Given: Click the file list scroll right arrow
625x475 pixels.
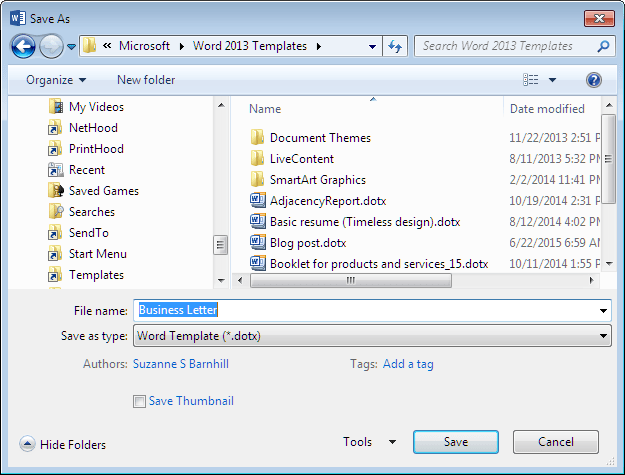Looking at the screenshot, I should click(x=592, y=281).
